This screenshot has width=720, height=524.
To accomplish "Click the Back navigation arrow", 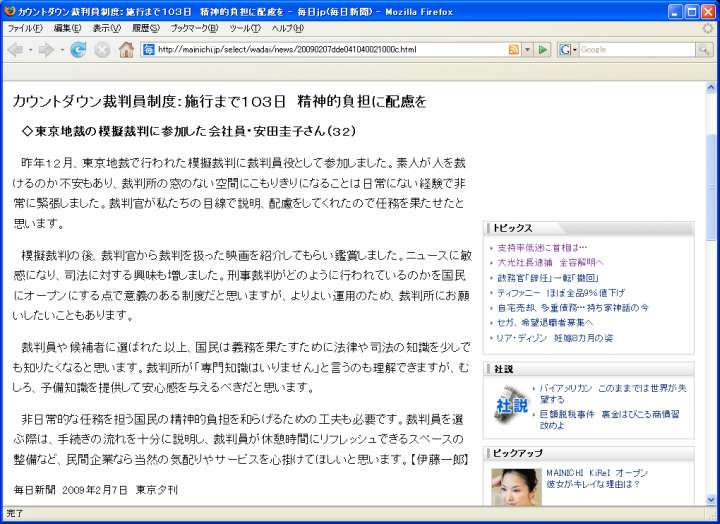I will pos(15,49).
